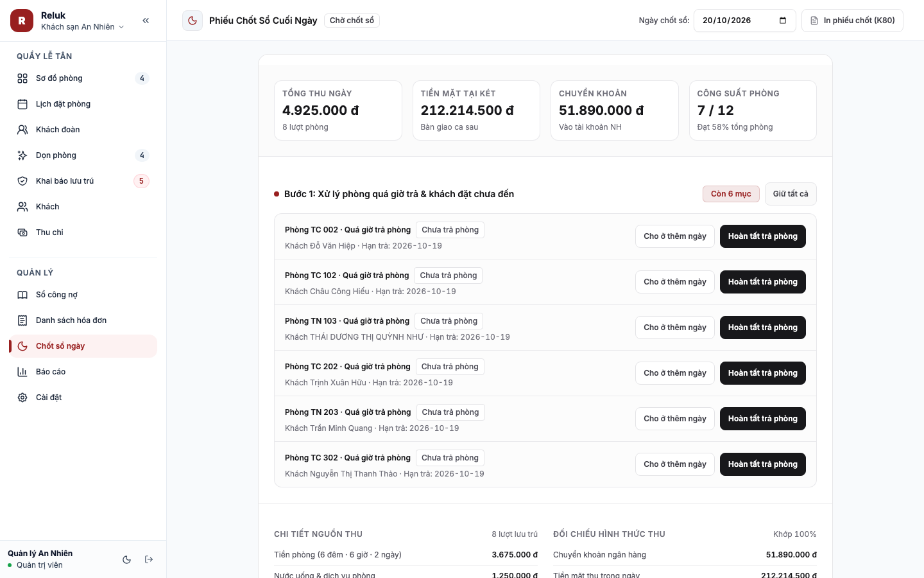The width and height of the screenshot is (924, 578).
Task: Click Dọn phòng sparkle icon
Action: click(x=22, y=155)
